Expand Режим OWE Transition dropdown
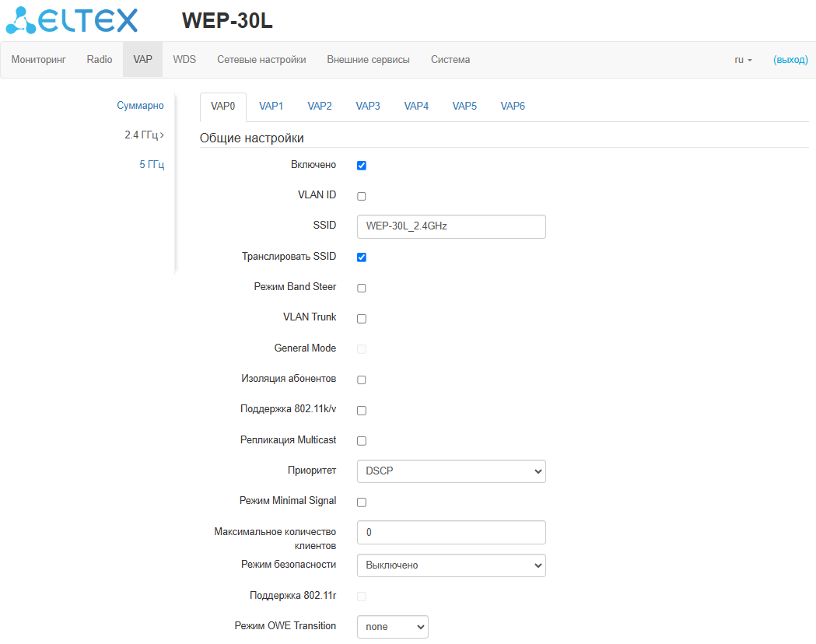 click(392, 627)
